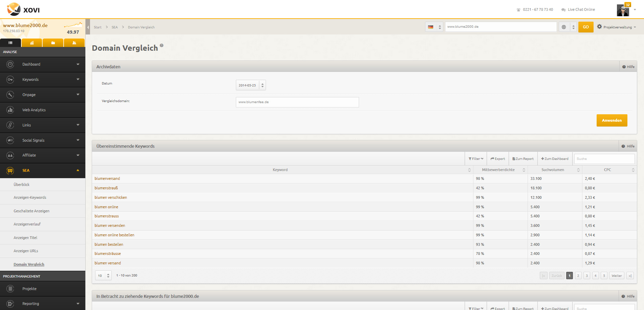Click the Start breadcrumb link
The width and height of the screenshot is (644, 310).
[97, 27]
